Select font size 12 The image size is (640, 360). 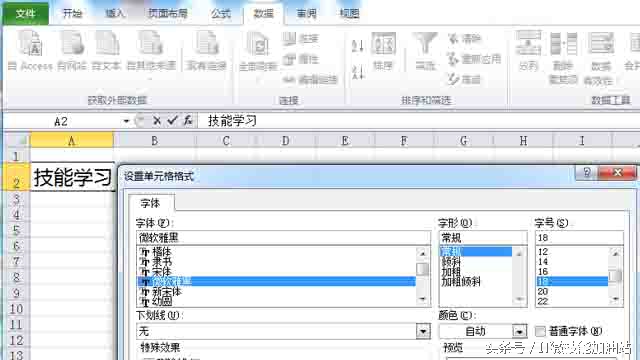pos(543,252)
